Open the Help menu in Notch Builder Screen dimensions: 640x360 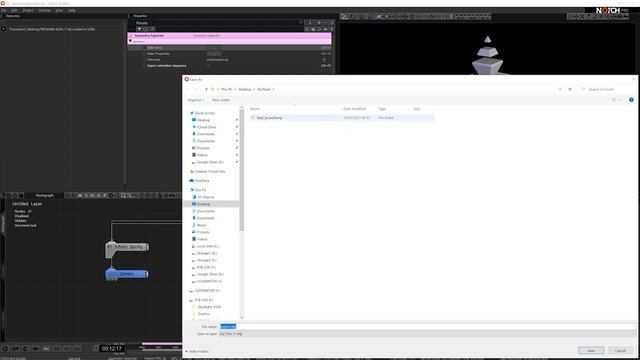[x=72, y=10]
